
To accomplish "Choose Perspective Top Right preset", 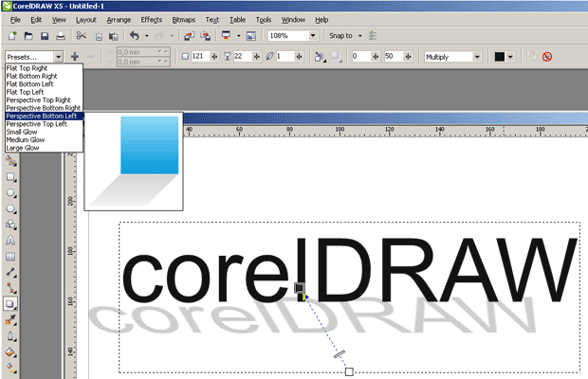I will 44,100.
